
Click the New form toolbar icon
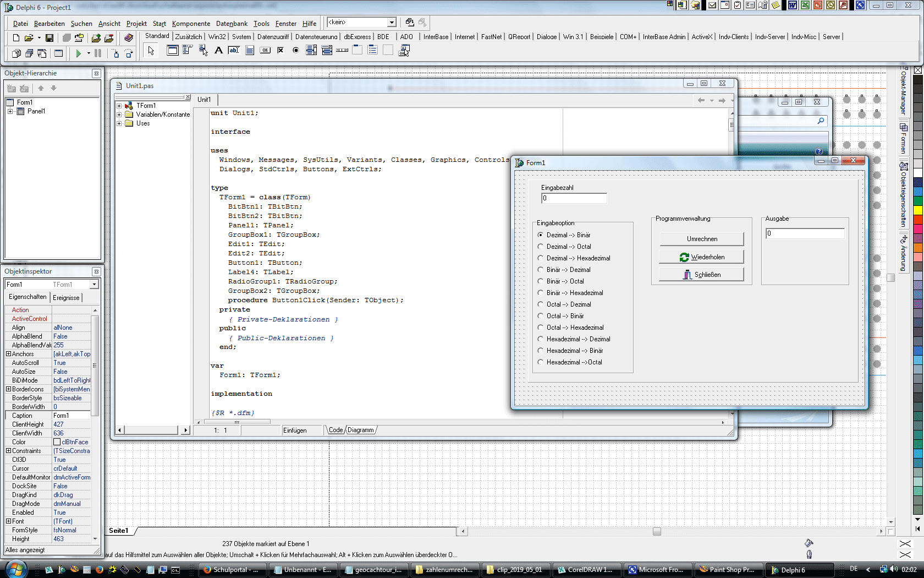[58, 53]
